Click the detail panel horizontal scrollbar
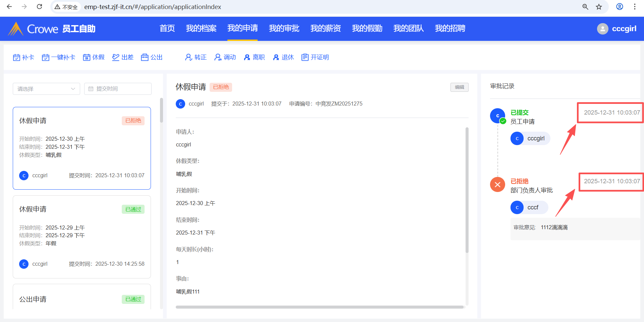This screenshot has height=322, width=644. pyautogui.click(x=320, y=307)
